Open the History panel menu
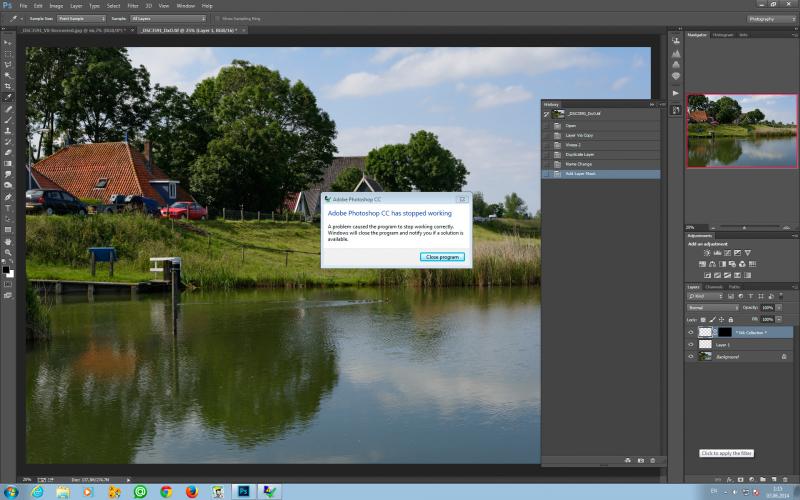The image size is (800, 500). tap(662, 104)
